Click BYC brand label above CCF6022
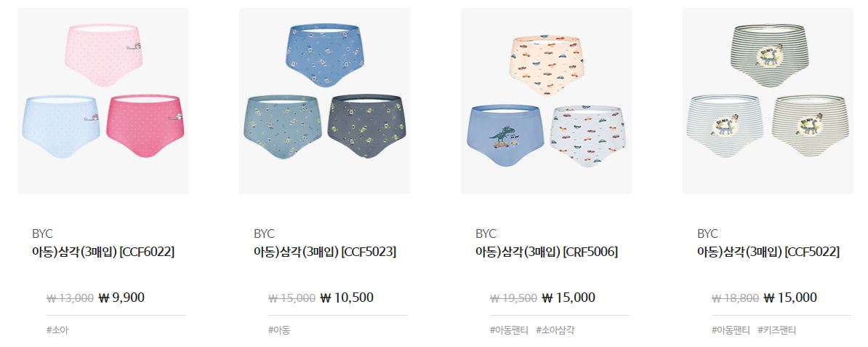 [x=43, y=234]
